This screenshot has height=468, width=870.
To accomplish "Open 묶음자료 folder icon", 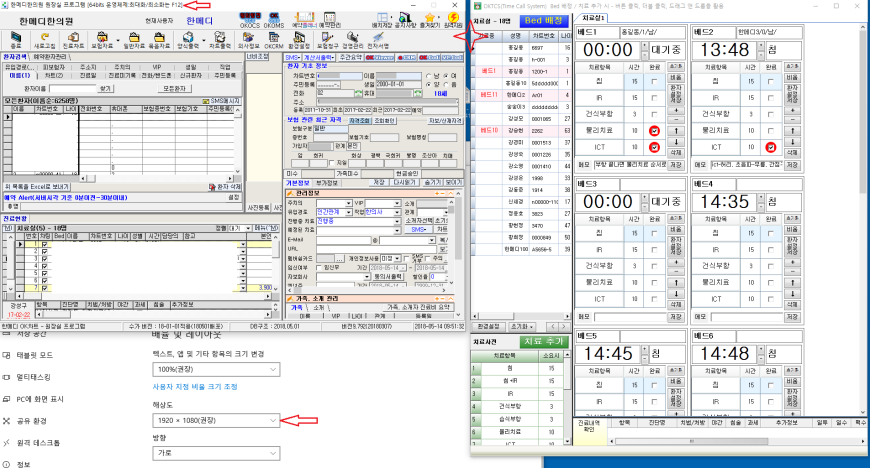I will click(159, 40).
